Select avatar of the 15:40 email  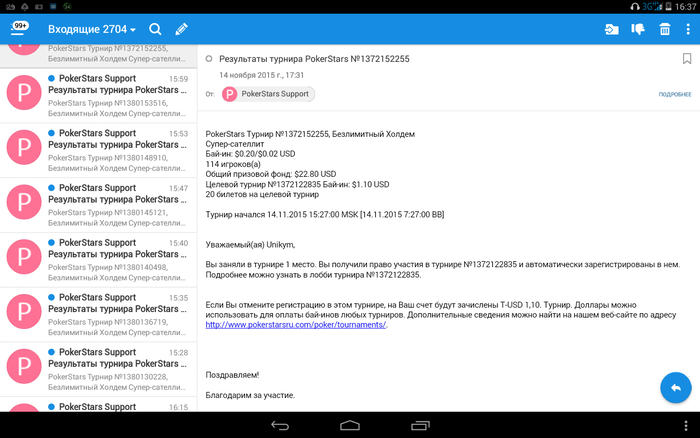click(24, 257)
